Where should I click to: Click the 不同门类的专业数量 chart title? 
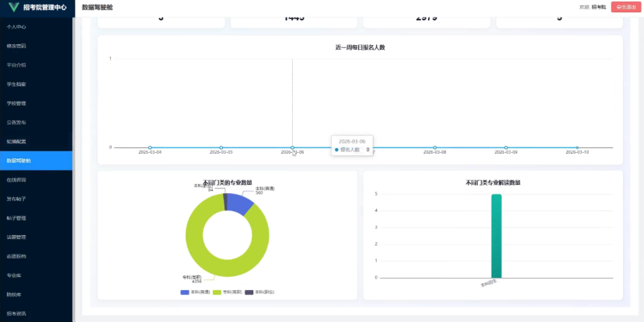click(228, 182)
